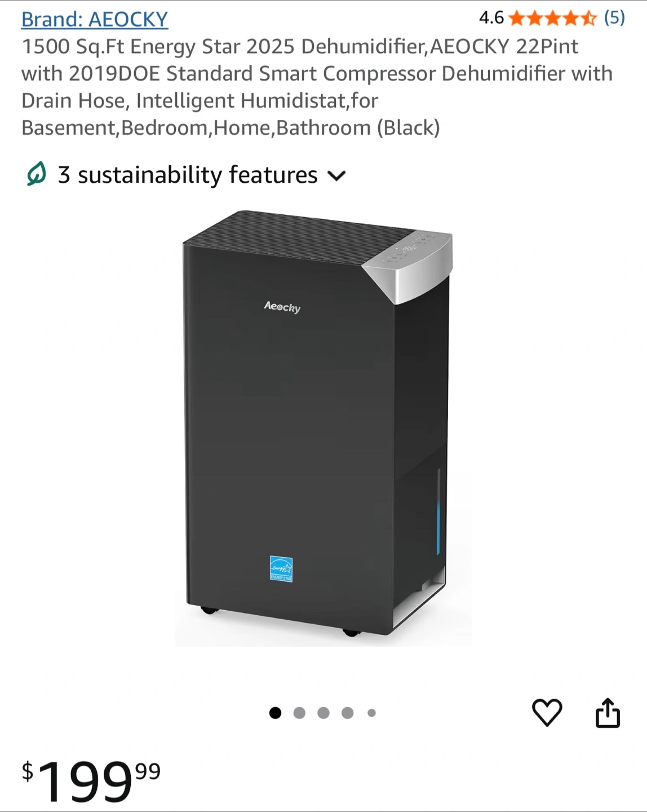Select the fourth image carousel dot

point(348,713)
